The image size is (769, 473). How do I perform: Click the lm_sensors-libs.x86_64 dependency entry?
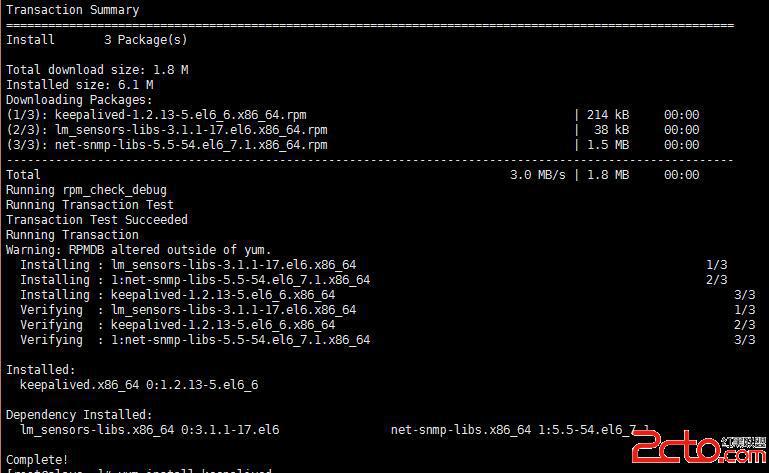pos(150,430)
